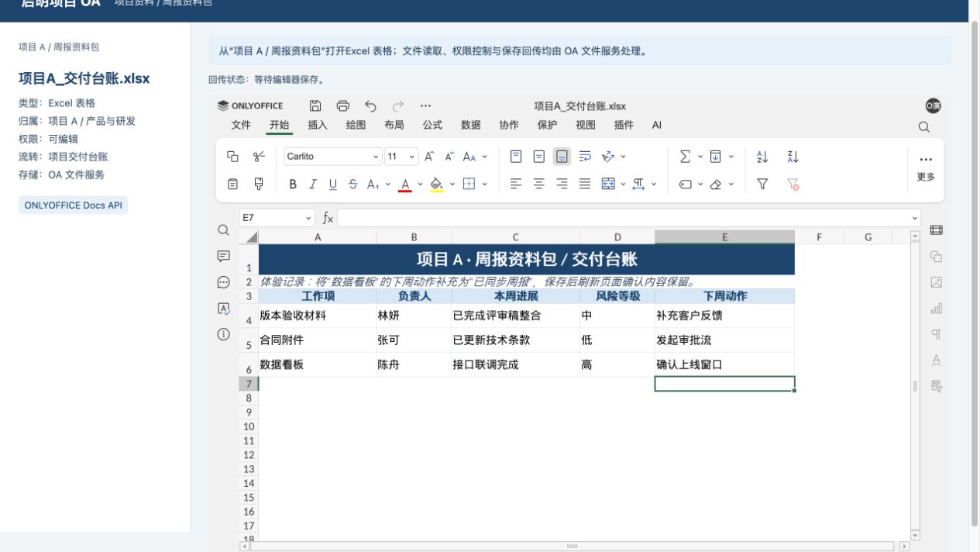Switch to the 公式 tab
The image size is (980, 552).
click(432, 125)
